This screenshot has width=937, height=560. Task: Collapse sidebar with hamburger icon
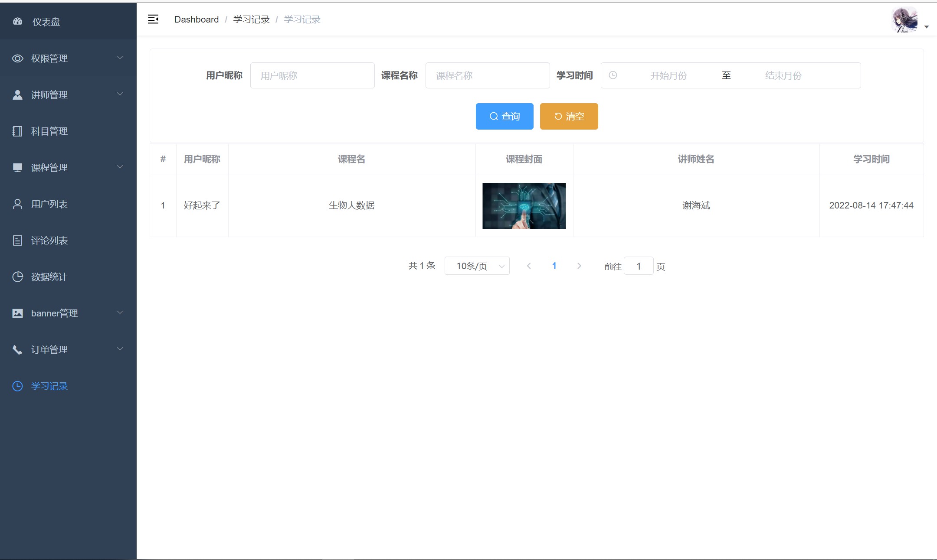click(x=153, y=19)
